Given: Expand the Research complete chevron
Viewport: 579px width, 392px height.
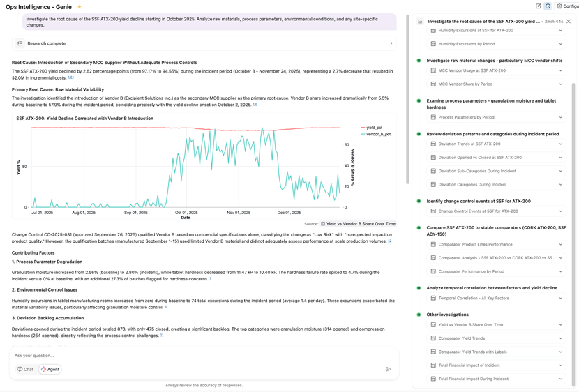Looking at the screenshot, I should click(391, 43).
